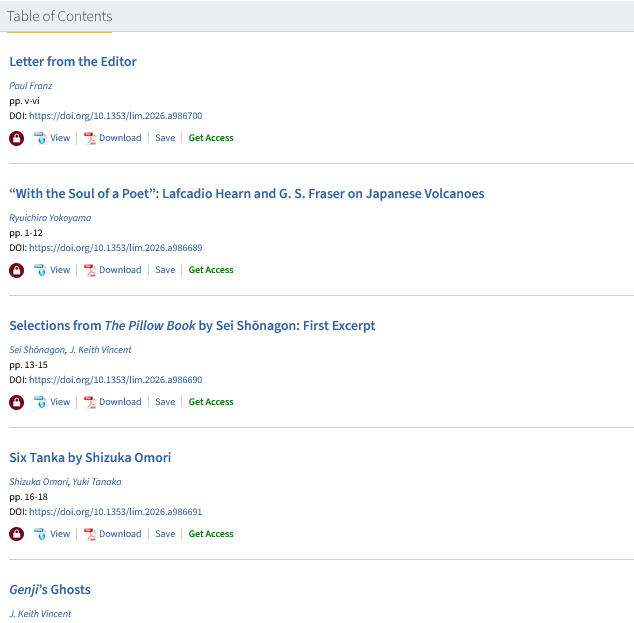Follow the DOI link ending a986700
634x623 pixels.
click(116, 116)
